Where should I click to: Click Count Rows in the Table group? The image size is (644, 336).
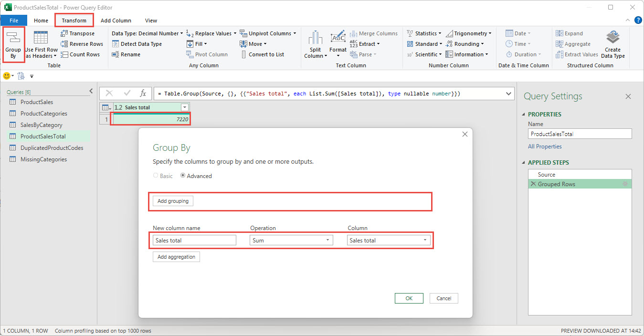(x=80, y=54)
